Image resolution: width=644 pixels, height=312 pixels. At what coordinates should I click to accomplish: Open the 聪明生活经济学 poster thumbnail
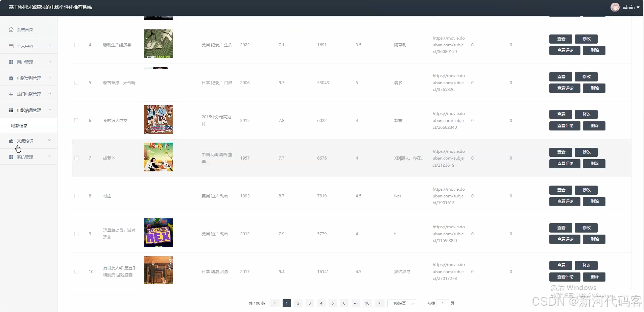point(159,44)
